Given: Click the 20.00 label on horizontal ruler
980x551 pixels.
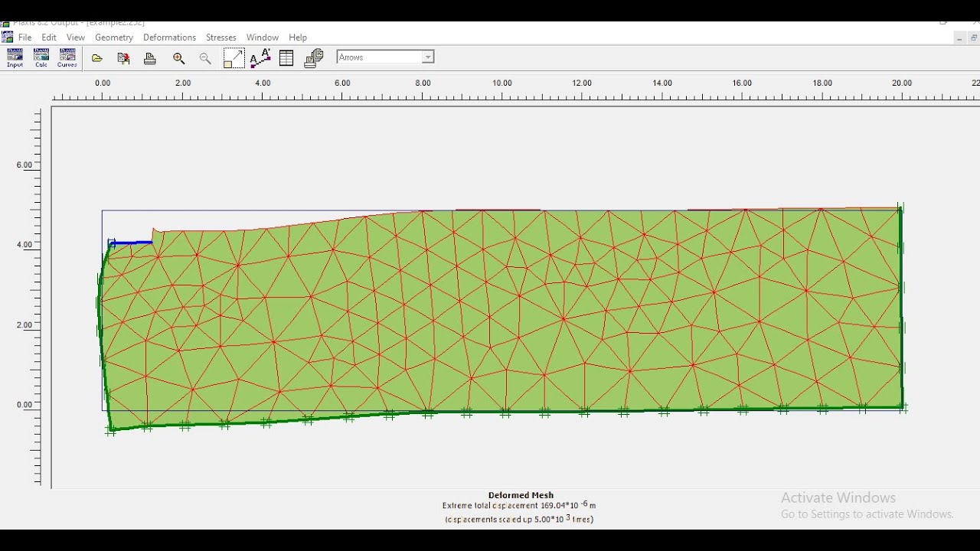Looking at the screenshot, I should [902, 83].
